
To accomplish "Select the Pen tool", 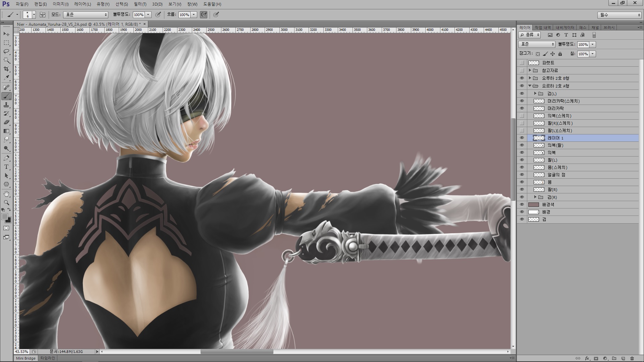I will (6, 158).
